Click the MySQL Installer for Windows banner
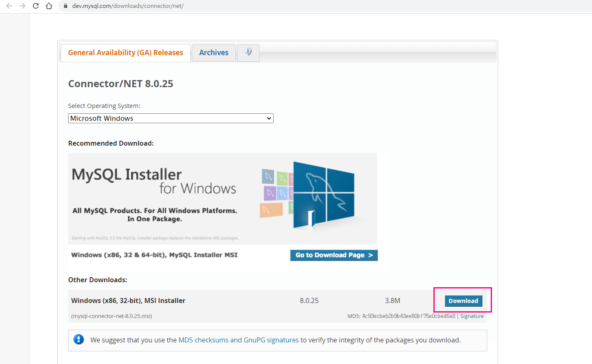 click(x=223, y=199)
